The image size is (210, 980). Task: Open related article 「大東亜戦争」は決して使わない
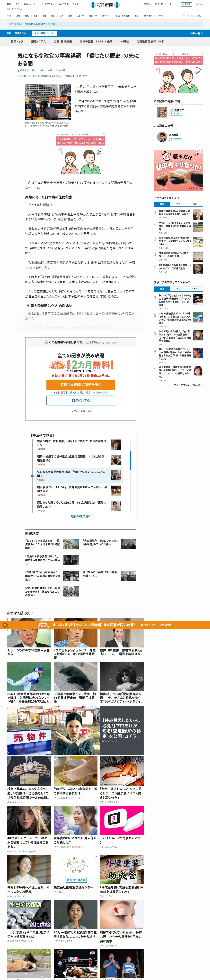(101, 542)
